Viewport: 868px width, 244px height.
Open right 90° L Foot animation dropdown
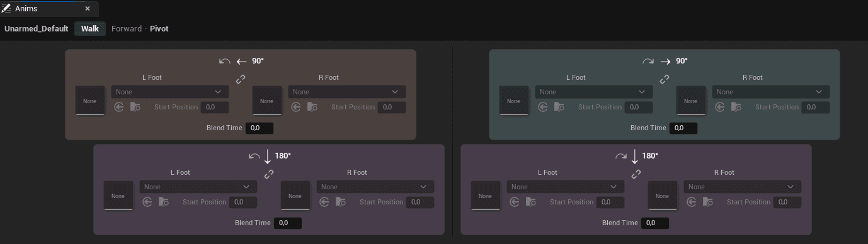pos(594,92)
